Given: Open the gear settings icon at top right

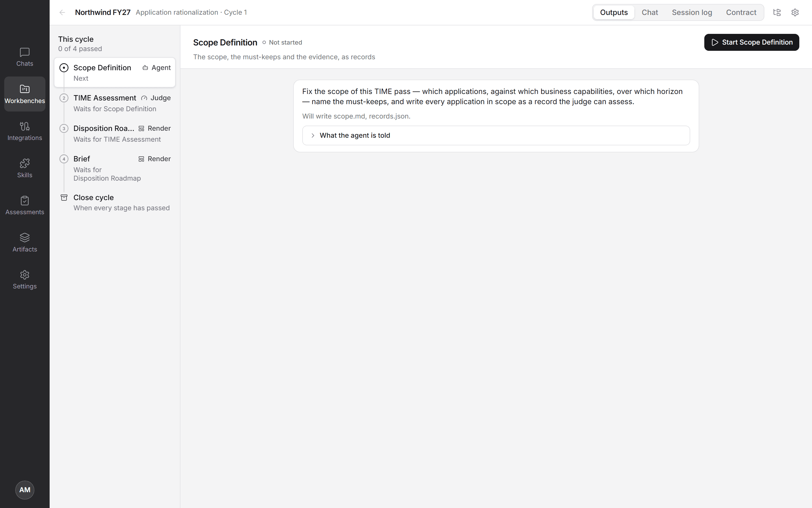Looking at the screenshot, I should [x=795, y=12].
